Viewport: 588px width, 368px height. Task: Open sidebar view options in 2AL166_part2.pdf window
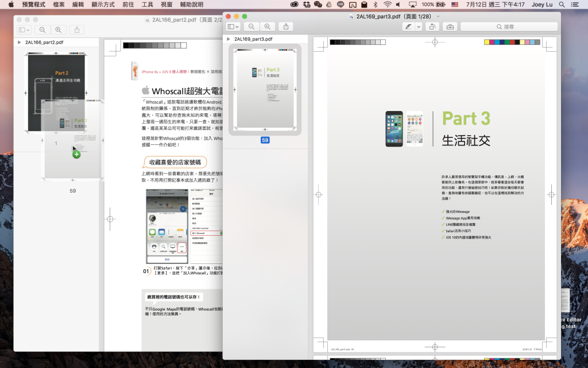coord(24,30)
